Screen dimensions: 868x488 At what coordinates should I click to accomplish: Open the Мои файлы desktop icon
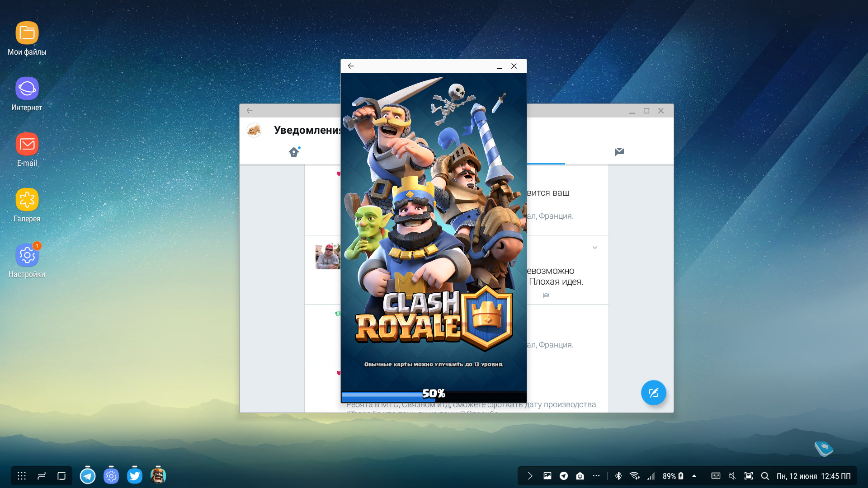click(x=27, y=33)
